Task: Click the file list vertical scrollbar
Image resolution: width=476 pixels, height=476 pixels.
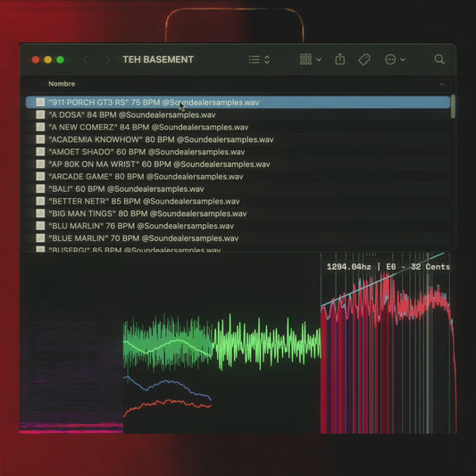Action: 453,106
